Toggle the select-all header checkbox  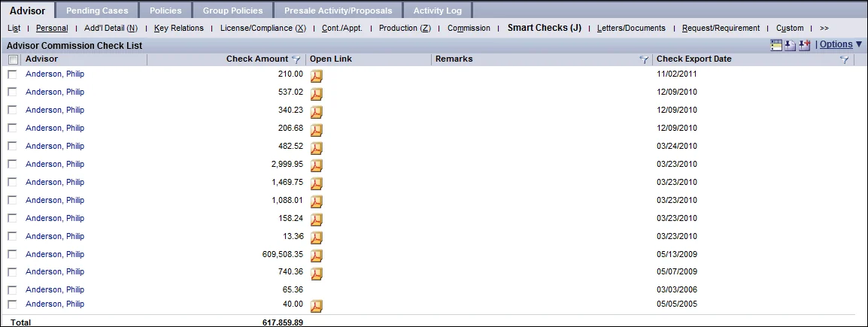click(x=13, y=59)
